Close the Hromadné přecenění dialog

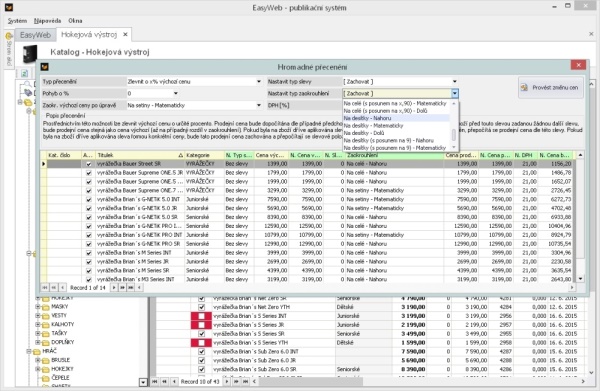[578, 65]
